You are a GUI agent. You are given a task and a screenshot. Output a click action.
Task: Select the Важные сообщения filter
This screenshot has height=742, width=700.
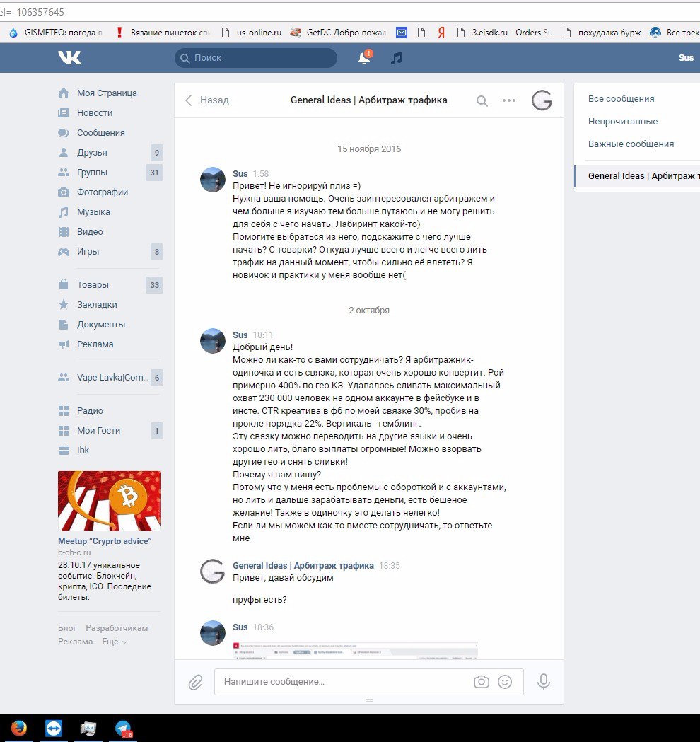(631, 144)
